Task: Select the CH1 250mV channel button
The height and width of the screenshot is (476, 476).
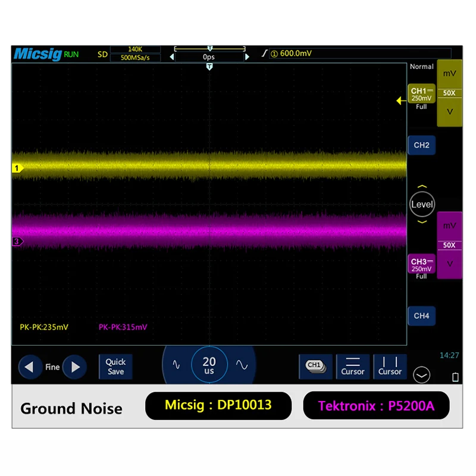Action: [421, 94]
